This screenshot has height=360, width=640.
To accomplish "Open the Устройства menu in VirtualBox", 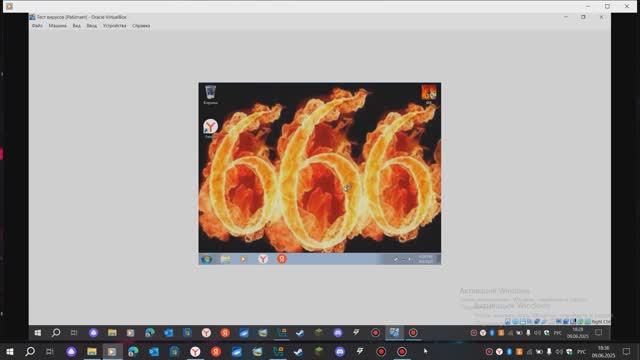I will coord(114,26).
